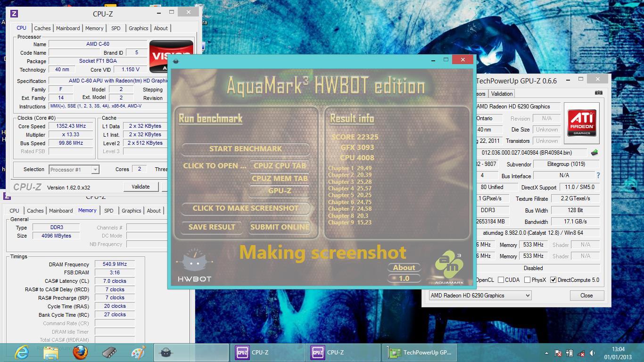This screenshot has width=644, height=362.
Task: Click the CPU-Z title bar Z icon
Action: (x=14, y=14)
